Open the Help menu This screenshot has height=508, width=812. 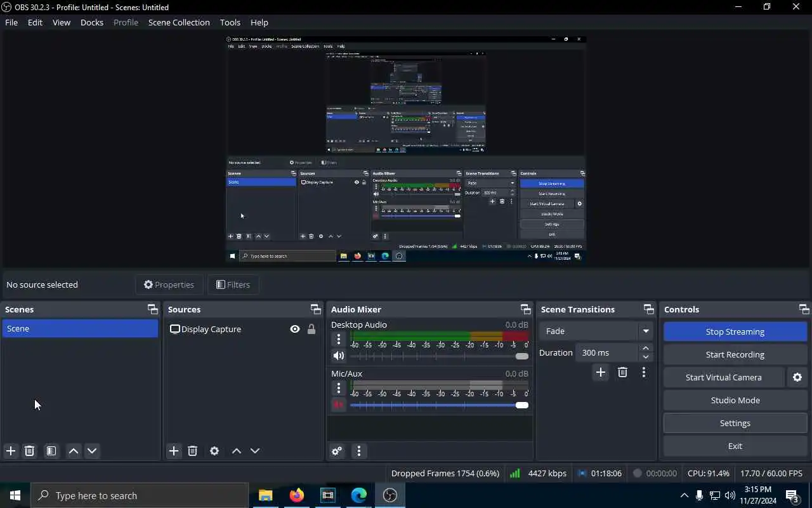point(259,22)
